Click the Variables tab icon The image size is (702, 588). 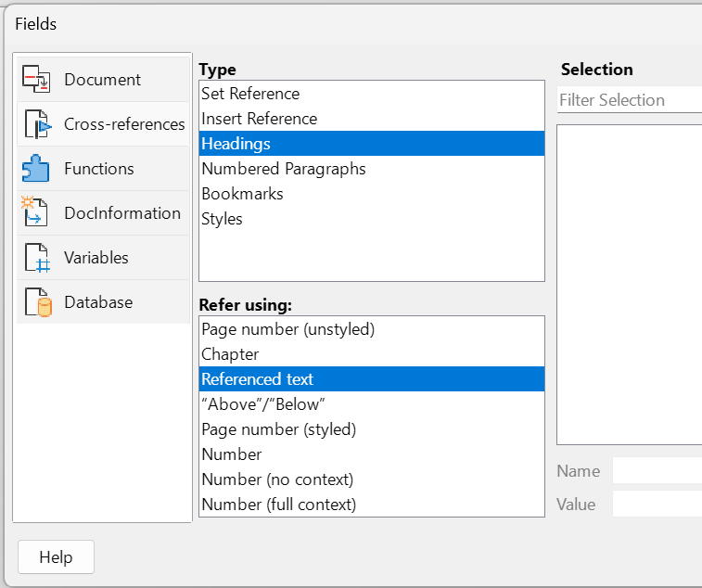tap(37, 258)
